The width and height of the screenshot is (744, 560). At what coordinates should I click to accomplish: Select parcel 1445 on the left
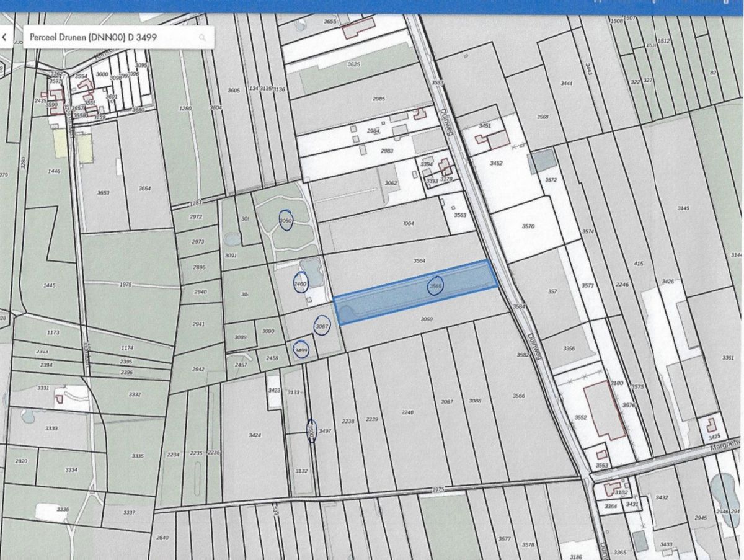click(50, 285)
